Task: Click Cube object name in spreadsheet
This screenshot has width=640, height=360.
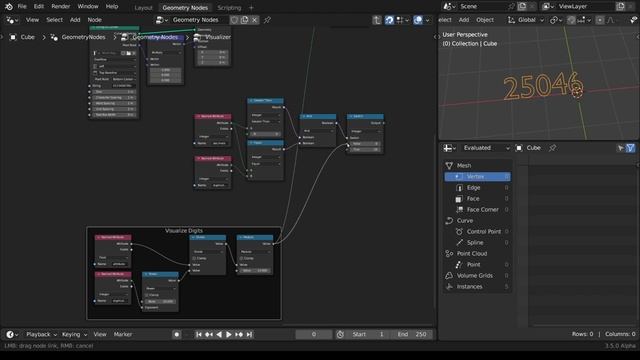Action: [533, 148]
